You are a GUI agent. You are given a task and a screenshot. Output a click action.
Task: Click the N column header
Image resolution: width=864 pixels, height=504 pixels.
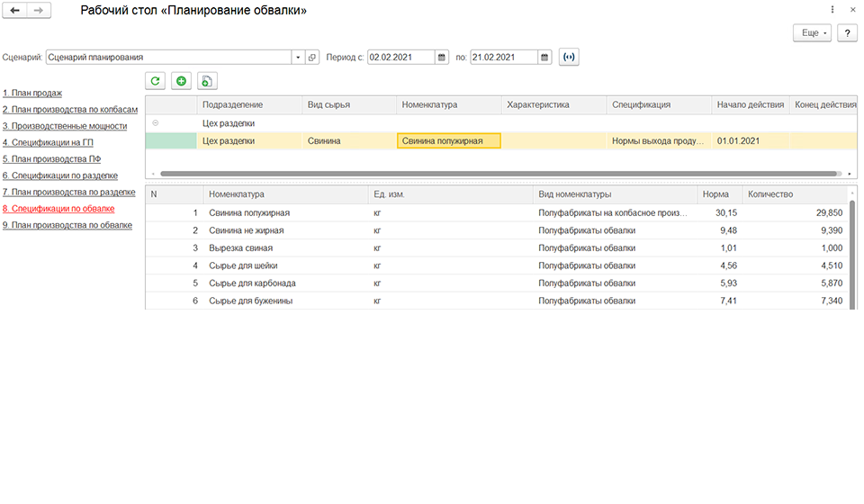[174, 194]
